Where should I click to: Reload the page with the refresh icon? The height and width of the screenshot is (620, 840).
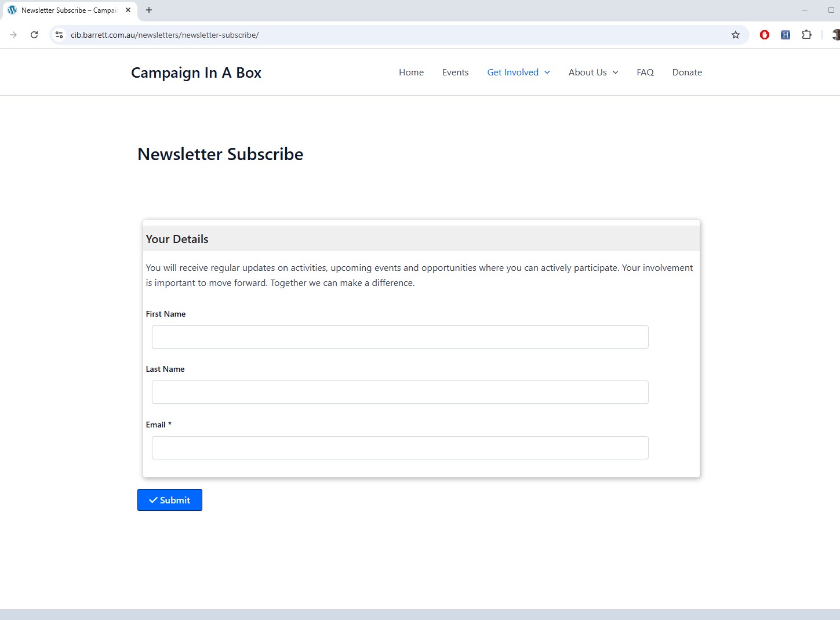[34, 35]
